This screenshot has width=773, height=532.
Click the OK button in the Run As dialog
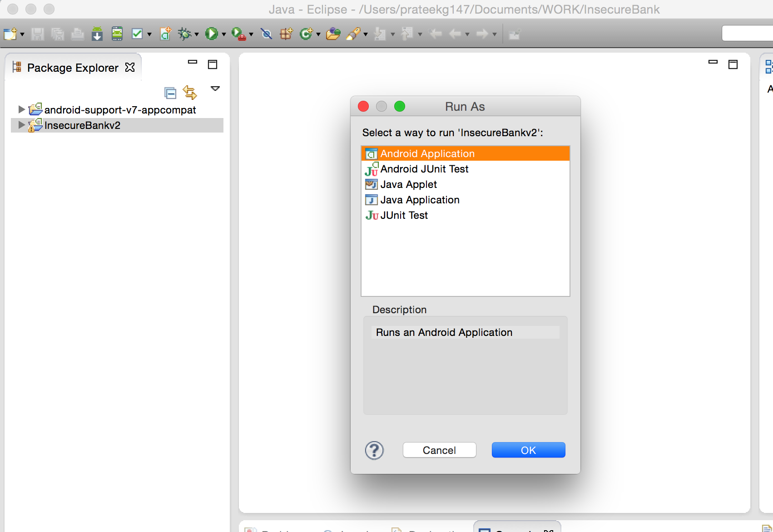pos(528,450)
